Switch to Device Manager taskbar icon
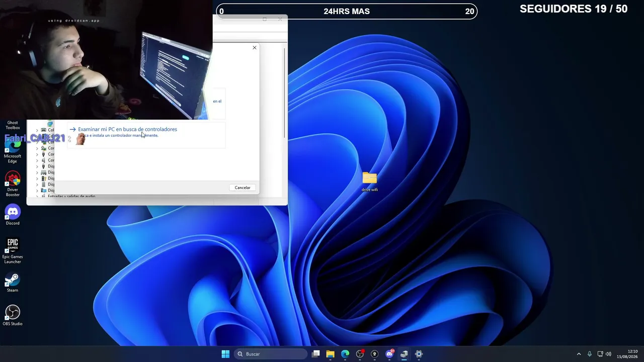This screenshot has height=362, width=644. pyautogui.click(x=404, y=354)
